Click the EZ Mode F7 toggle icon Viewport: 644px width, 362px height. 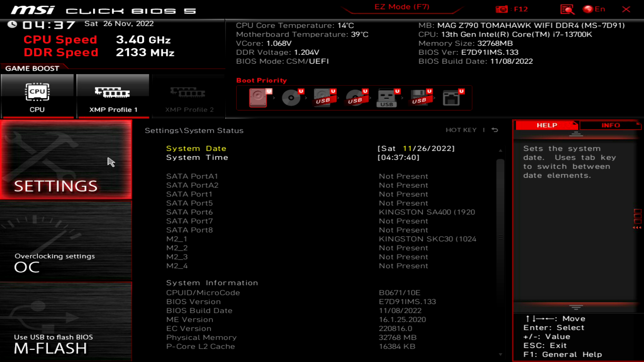[x=401, y=7]
